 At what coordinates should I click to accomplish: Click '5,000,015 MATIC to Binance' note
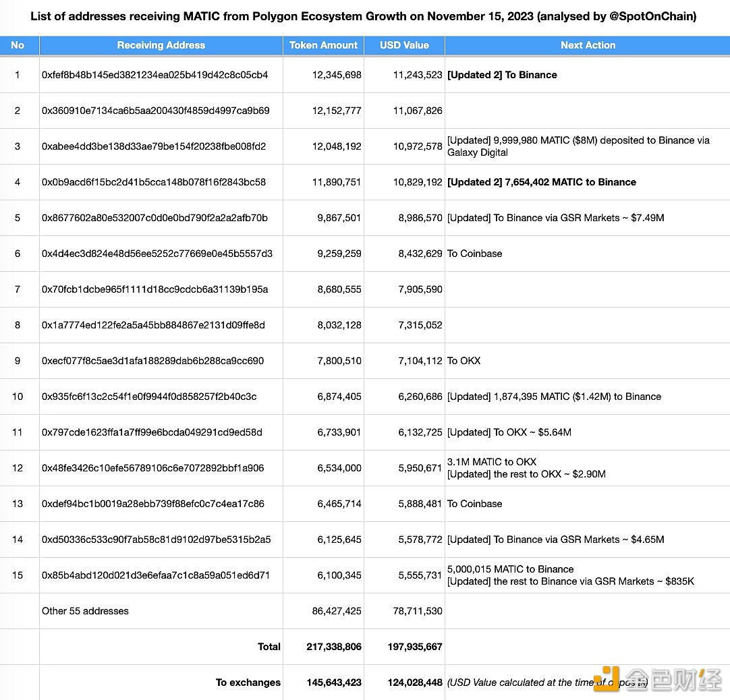[x=510, y=569]
